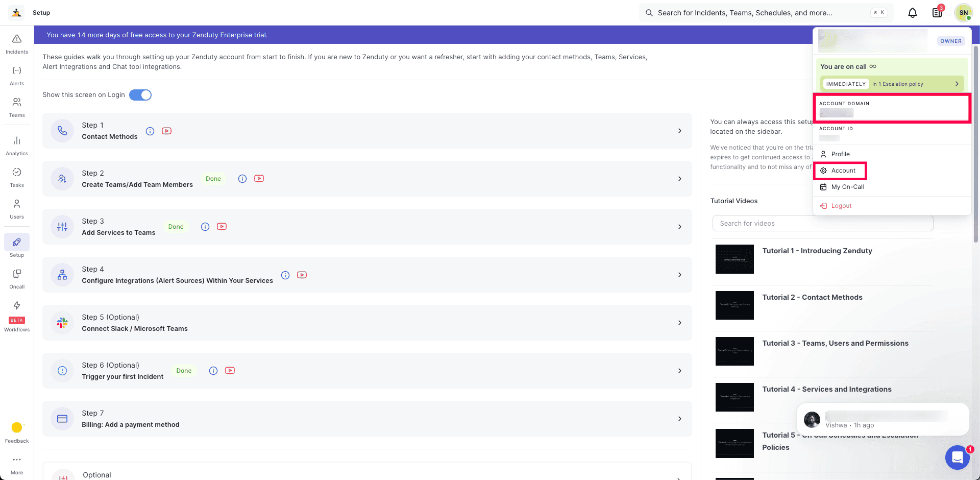Open the Tutorial 5 video thumbnail

pyautogui.click(x=734, y=443)
